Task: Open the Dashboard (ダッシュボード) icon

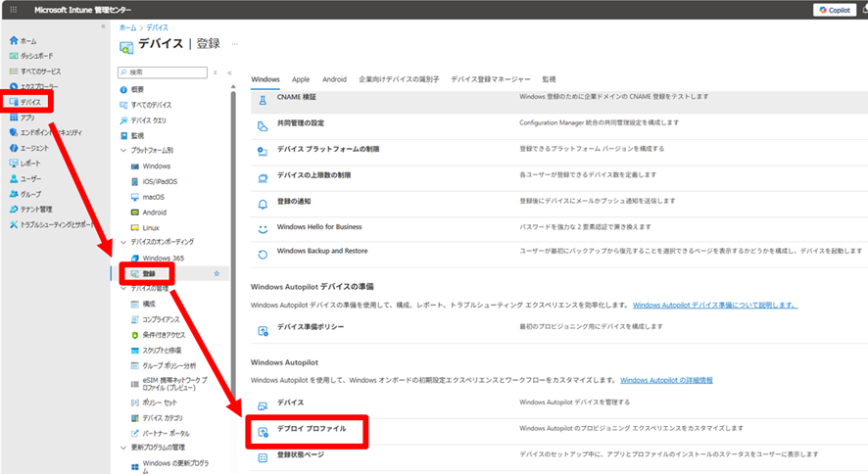Action: (14, 56)
